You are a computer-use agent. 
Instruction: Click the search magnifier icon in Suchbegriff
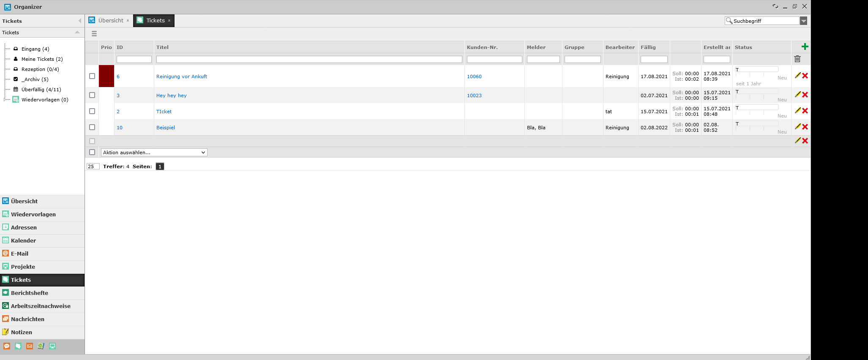click(729, 20)
